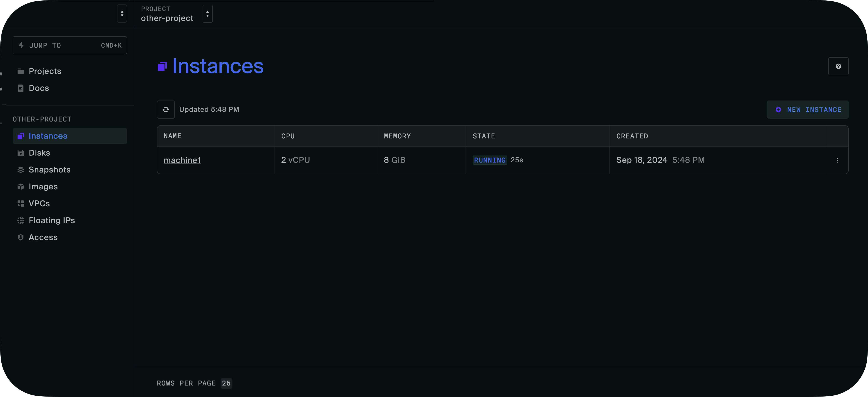
Task: Click the Images cube icon
Action: click(x=21, y=187)
